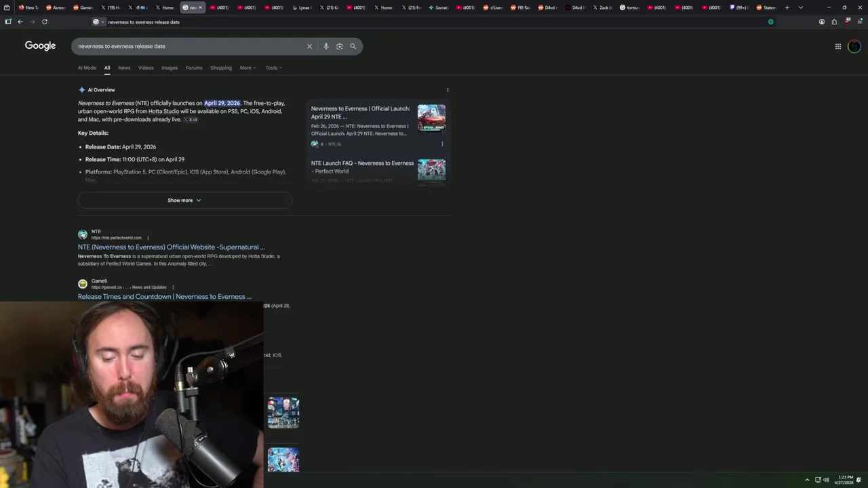Open the network icon in system tray
The image size is (868, 488).
point(818,480)
